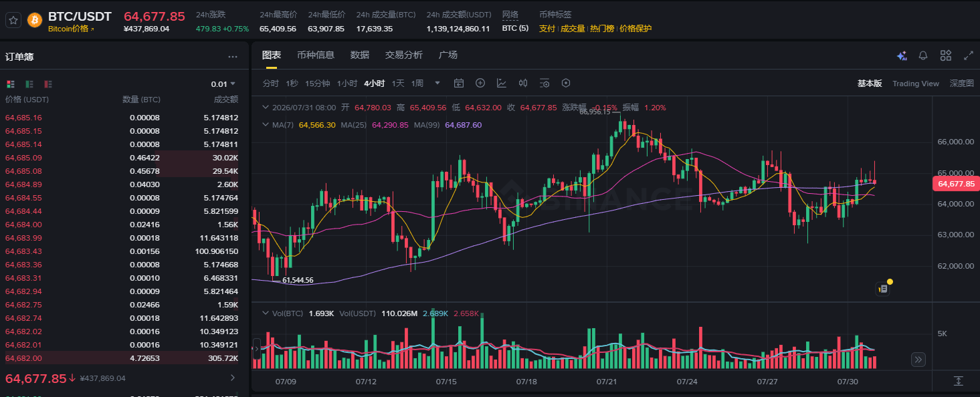Select ask price 64,683.43 row
Screen dimensions: 980x397
122,251
